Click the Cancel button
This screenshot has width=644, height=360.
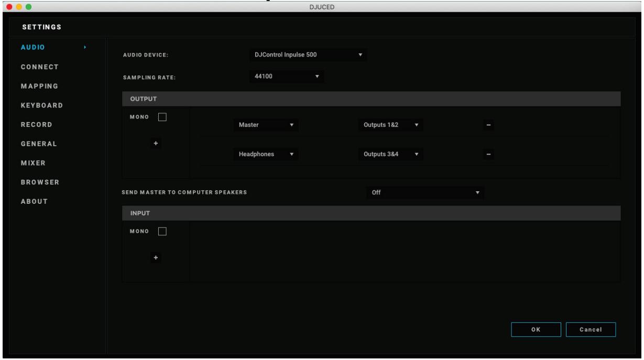(591, 330)
